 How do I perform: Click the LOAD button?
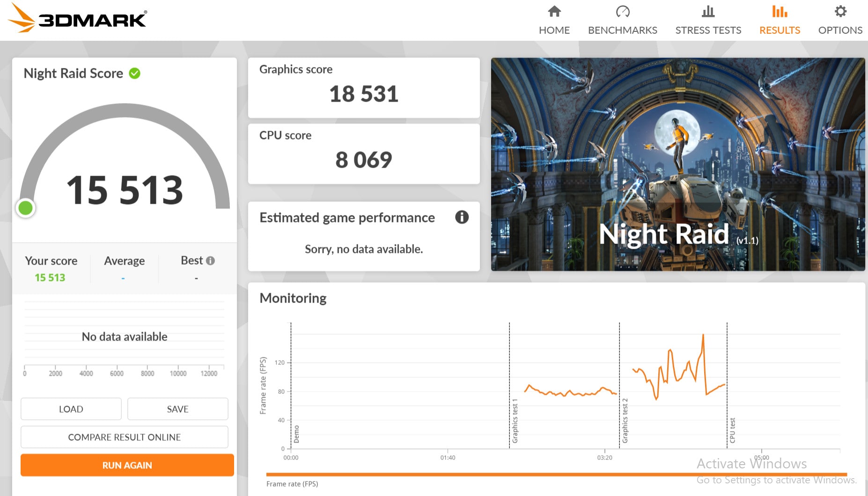click(x=71, y=409)
